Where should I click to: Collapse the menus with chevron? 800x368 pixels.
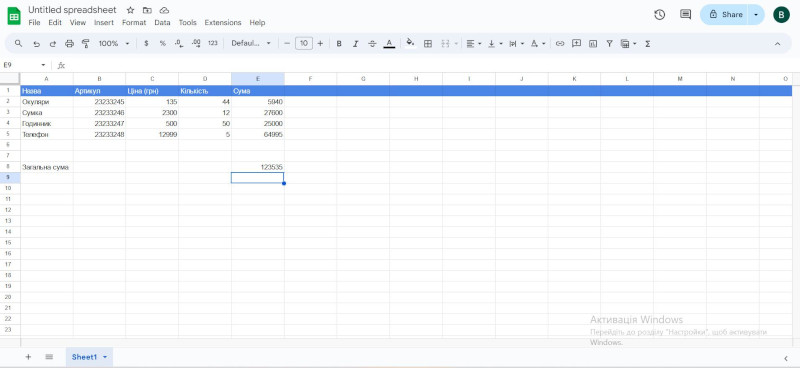[x=778, y=44]
